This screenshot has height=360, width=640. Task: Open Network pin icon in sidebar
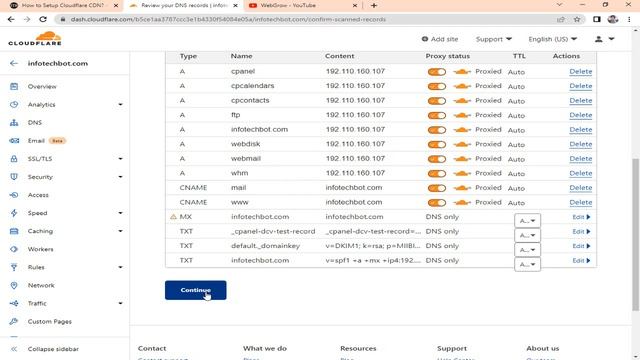coord(14,285)
